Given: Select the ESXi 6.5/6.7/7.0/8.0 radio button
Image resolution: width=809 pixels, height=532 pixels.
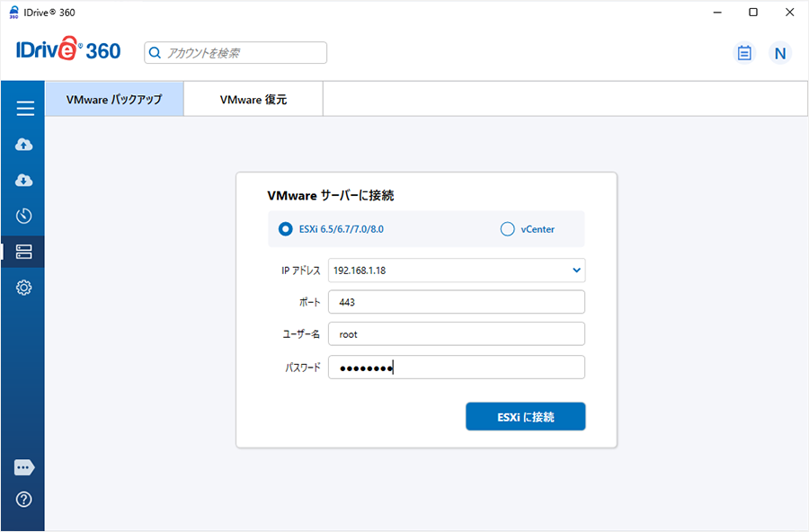Looking at the screenshot, I should [x=285, y=229].
